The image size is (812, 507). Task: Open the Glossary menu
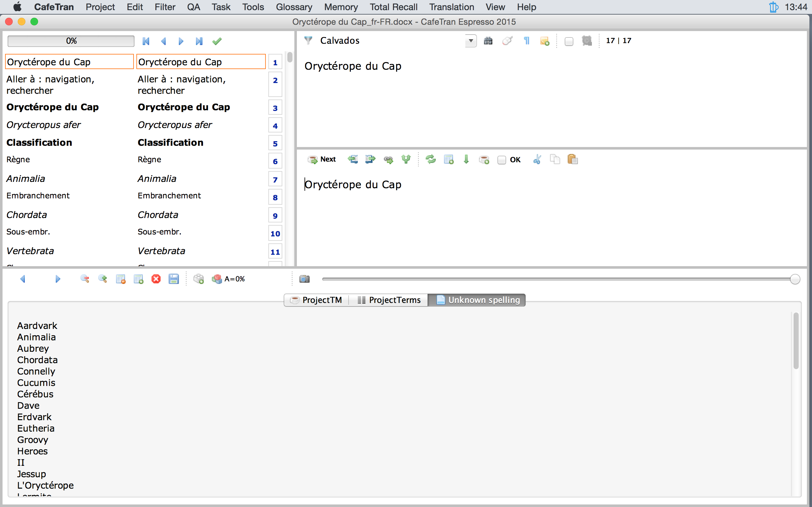[x=294, y=7]
